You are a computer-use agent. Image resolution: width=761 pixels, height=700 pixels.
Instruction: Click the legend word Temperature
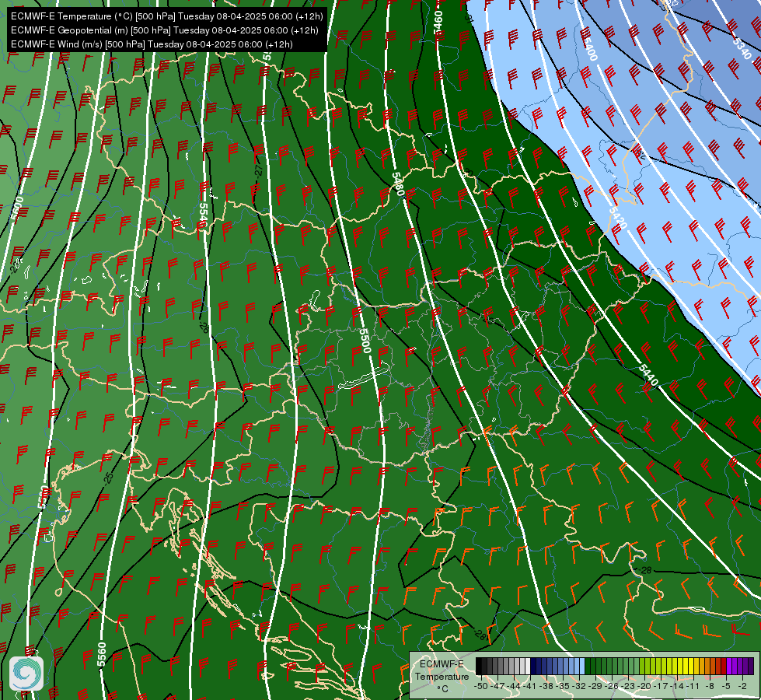point(442,676)
